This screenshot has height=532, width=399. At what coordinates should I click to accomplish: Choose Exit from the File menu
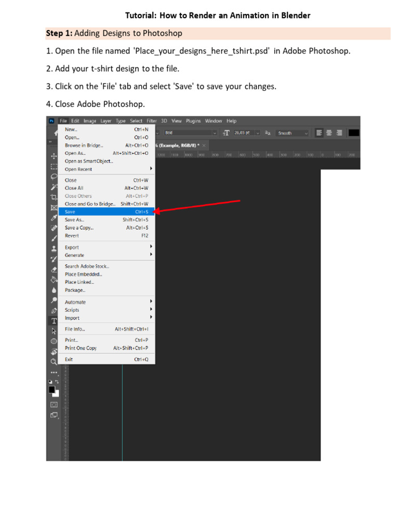(107, 360)
